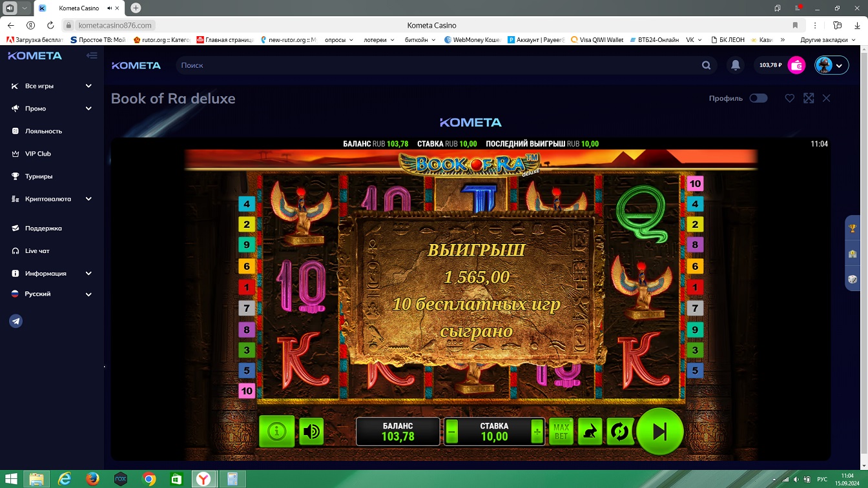Viewport: 868px width, 488px height.
Task: Open the trophy icon on the right panel
Action: [852, 228]
